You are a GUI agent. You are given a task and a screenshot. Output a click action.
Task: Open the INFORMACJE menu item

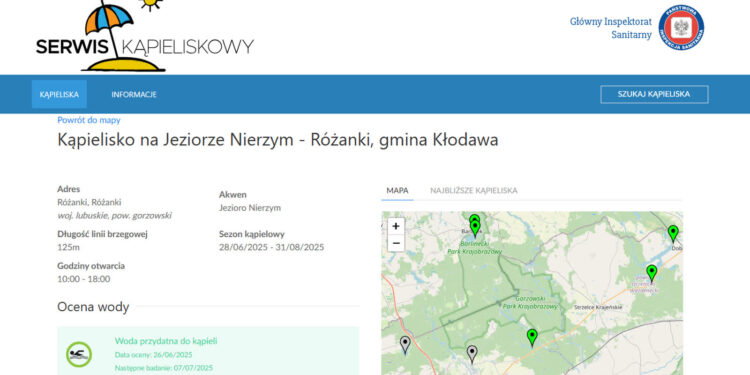(x=134, y=94)
